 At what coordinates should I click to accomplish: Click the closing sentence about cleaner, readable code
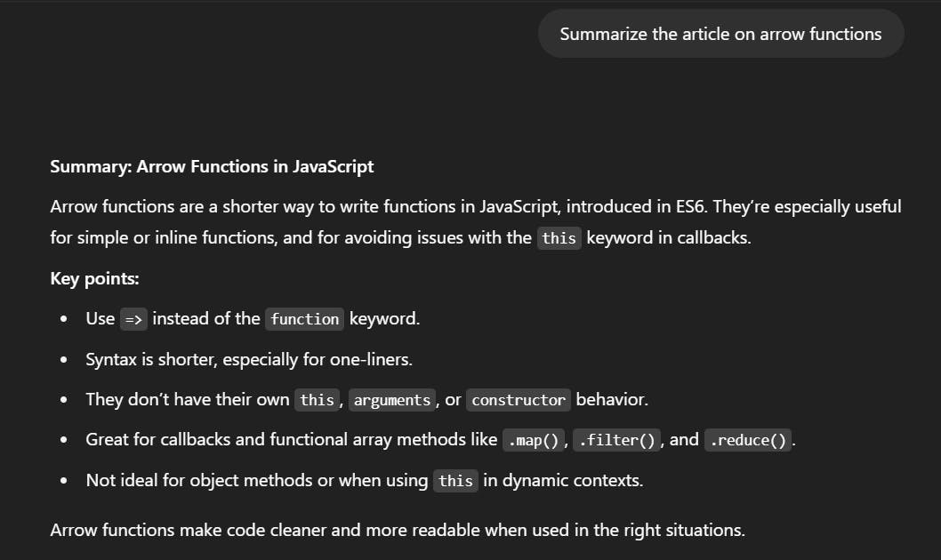(397, 530)
